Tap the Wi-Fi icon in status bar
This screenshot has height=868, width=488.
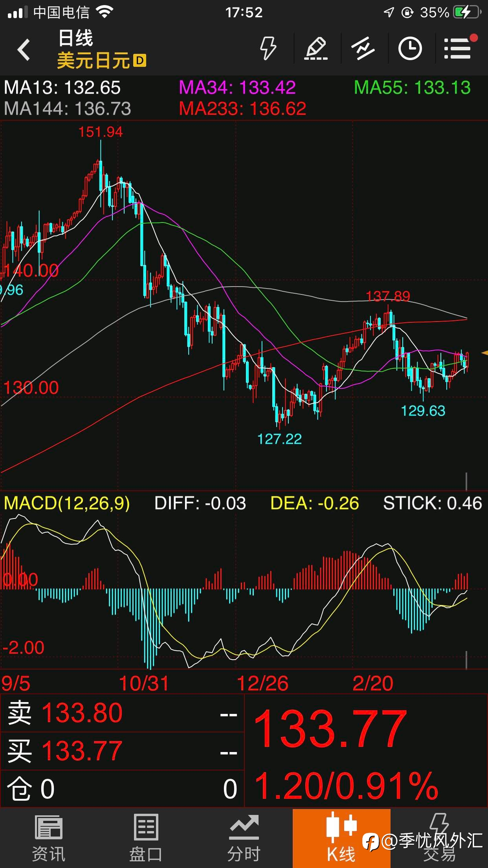105,12
